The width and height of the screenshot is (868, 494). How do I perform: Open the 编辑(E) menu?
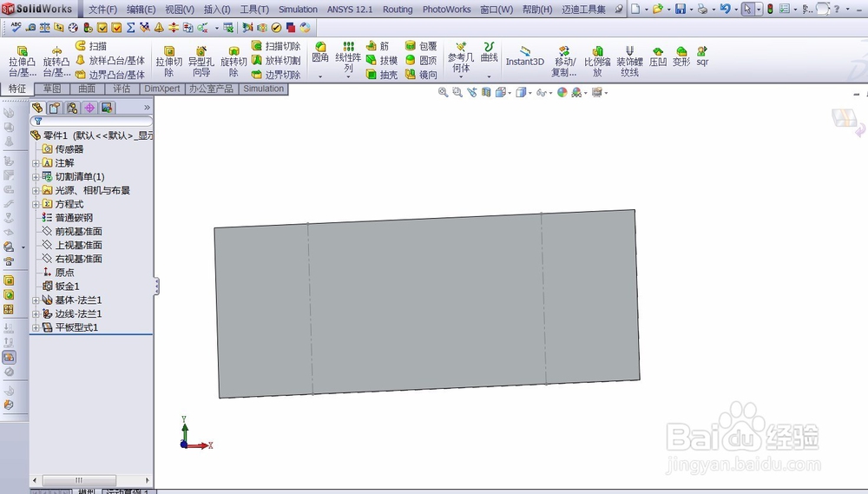(141, 10)
